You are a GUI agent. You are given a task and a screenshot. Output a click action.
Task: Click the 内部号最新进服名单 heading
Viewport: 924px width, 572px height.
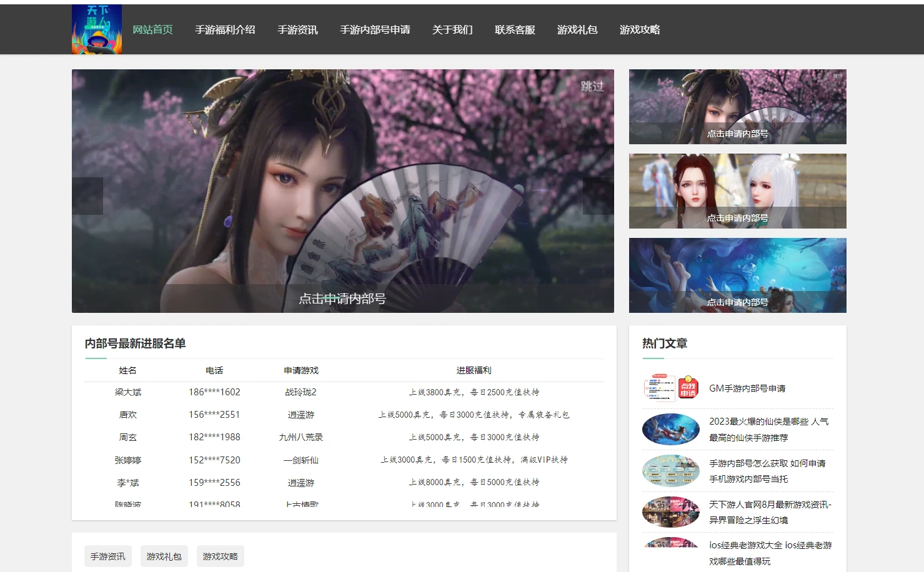click(136, 343)
